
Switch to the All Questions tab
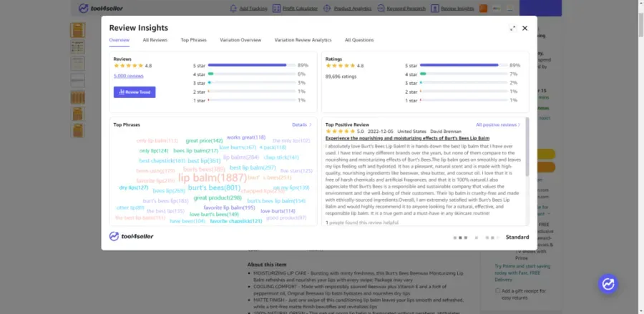pyautogui.click(x=359, y=40)
